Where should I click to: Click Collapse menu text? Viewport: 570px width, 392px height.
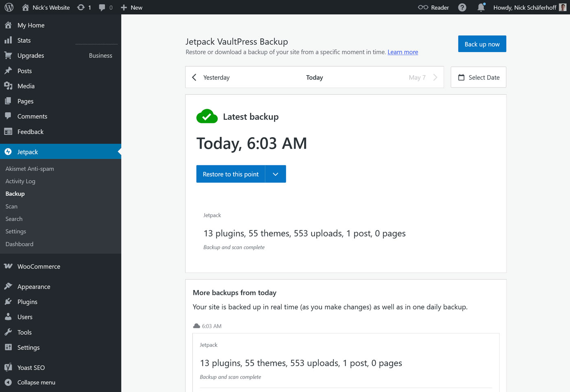coord(36,382)
